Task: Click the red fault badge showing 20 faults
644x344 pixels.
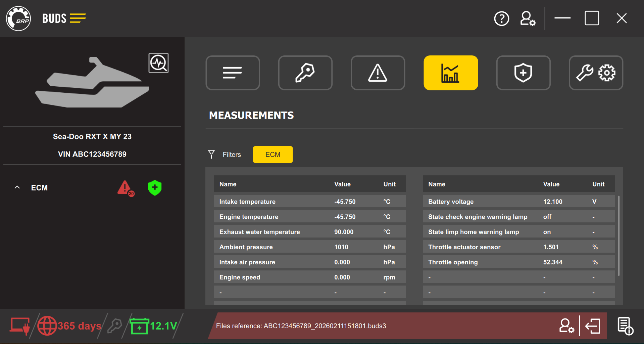Action: click(x=126, y=188)
